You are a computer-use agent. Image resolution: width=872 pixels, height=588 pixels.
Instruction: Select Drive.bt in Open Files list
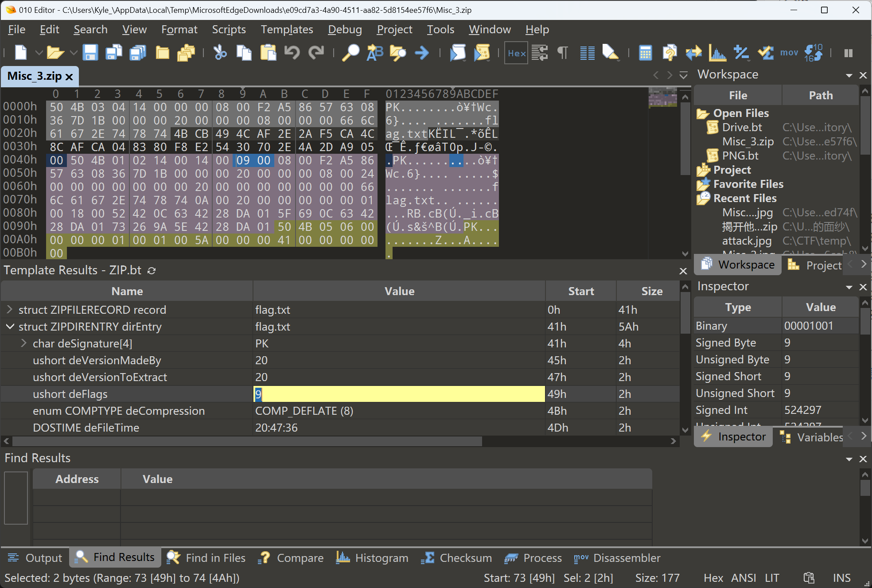(742, 128)
